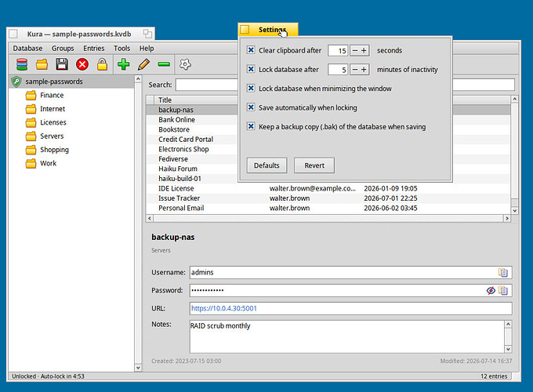Select the Electronics Shop entry
Screen dimensions: 533x392
pos(192,149)
